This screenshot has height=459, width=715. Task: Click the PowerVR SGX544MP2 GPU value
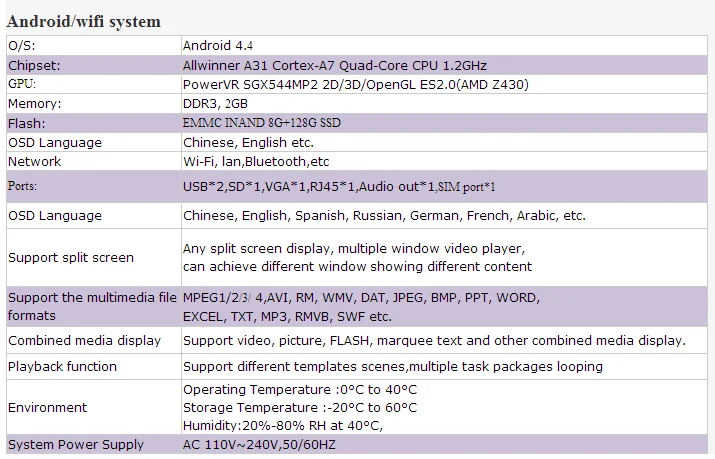pos(355,84)
